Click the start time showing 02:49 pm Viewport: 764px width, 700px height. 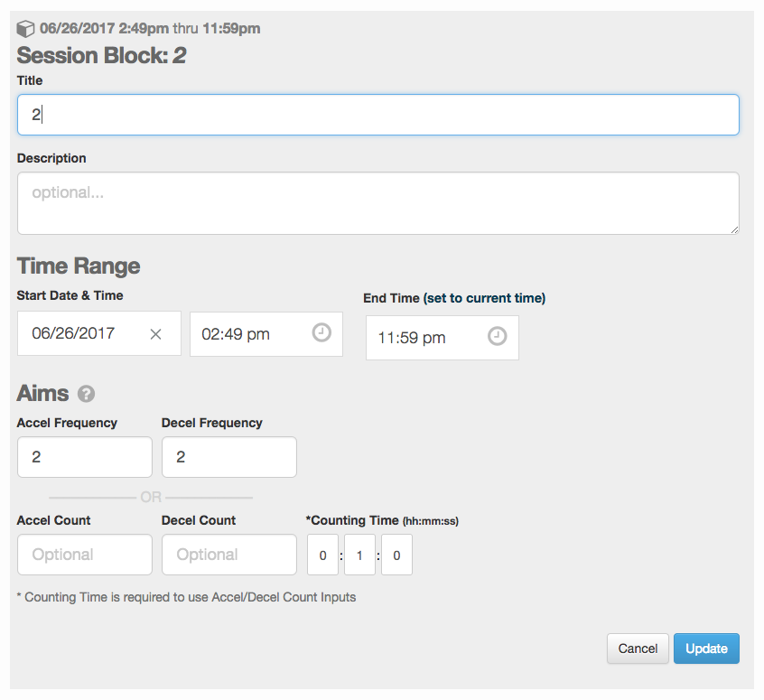253,334
